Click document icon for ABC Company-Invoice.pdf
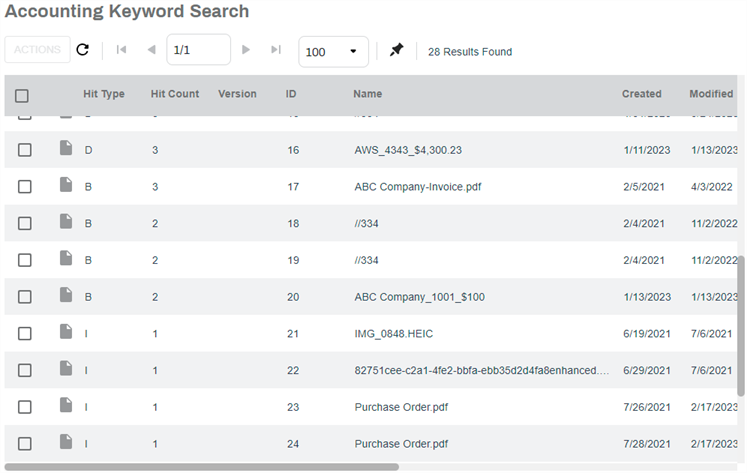 point(66,185)
